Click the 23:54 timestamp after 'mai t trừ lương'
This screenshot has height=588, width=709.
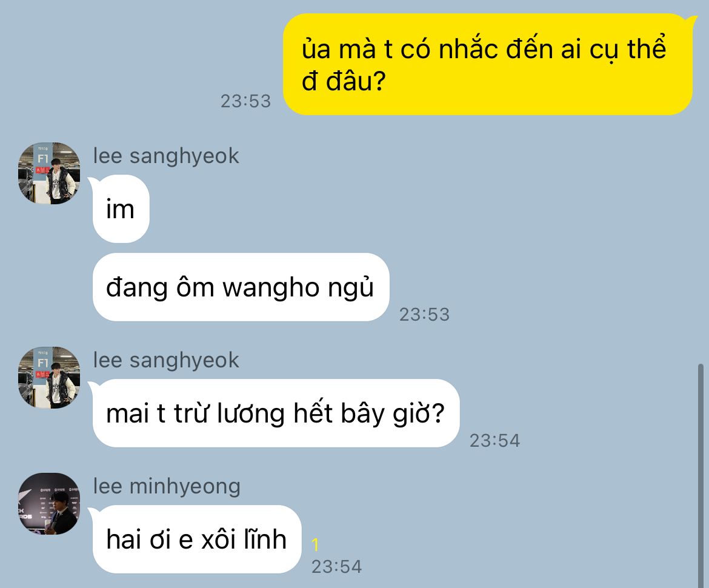click(x=494, y=441)
